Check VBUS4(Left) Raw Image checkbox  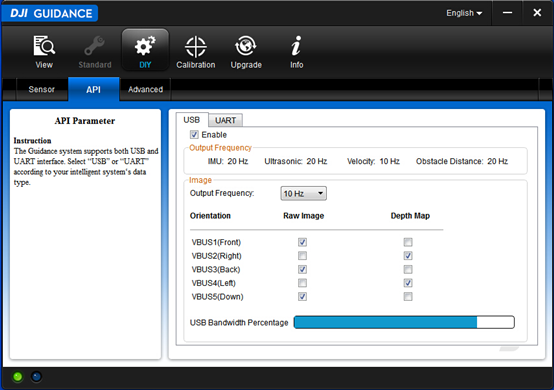coord(302,283)
